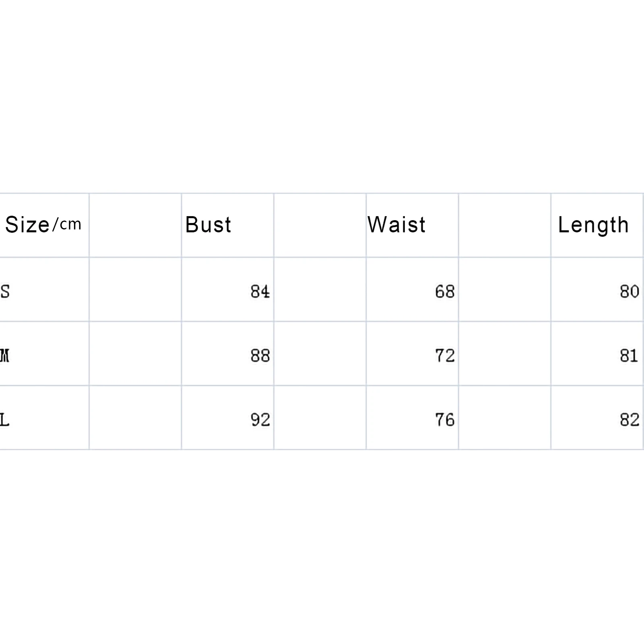
Task: Click length value 80 in S row
Action: coord(630,291)
